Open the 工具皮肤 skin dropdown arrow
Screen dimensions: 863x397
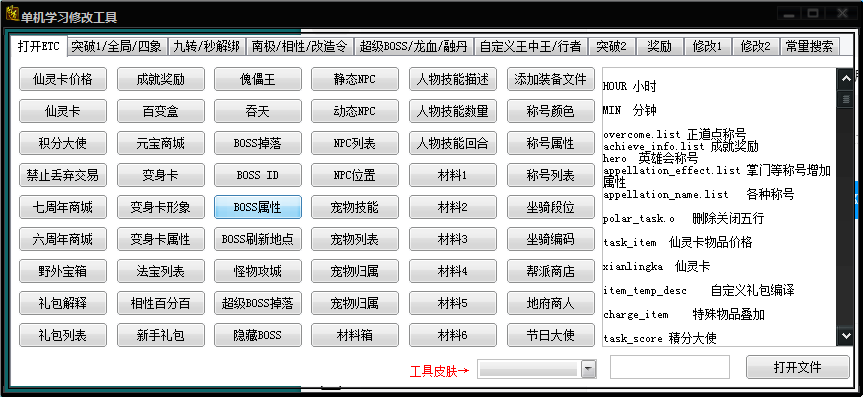pyautogui.click(x=589, y=368)
